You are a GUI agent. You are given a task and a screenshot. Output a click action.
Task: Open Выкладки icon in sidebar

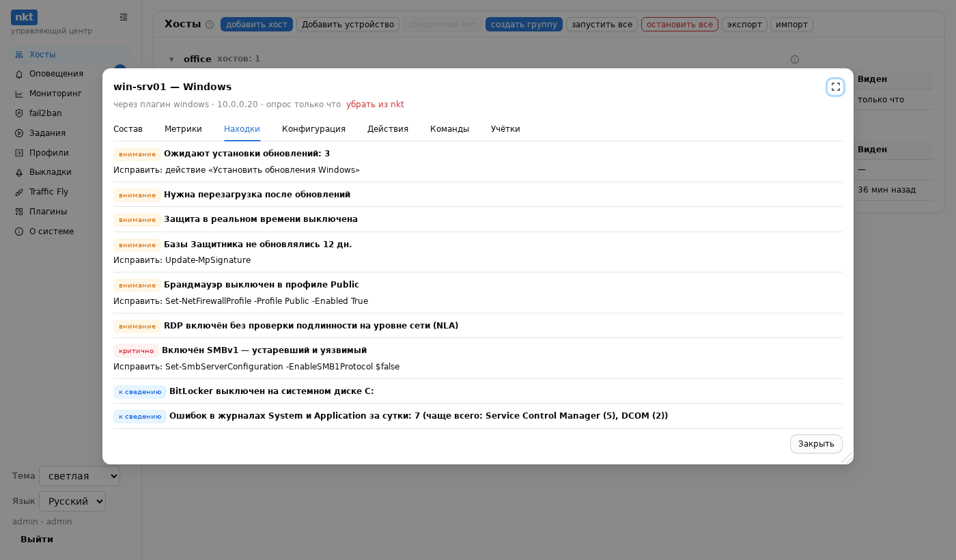pos(19,173)
